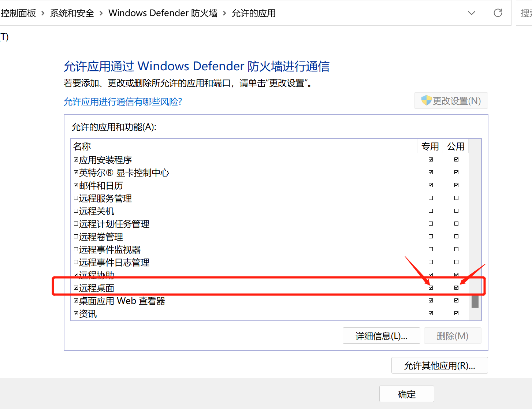Image resolution: width=532 pixels, height=409 pixels.
Task: Expand the chevron after 系统和安全 breadcrumb
Action: coord(101,13)
